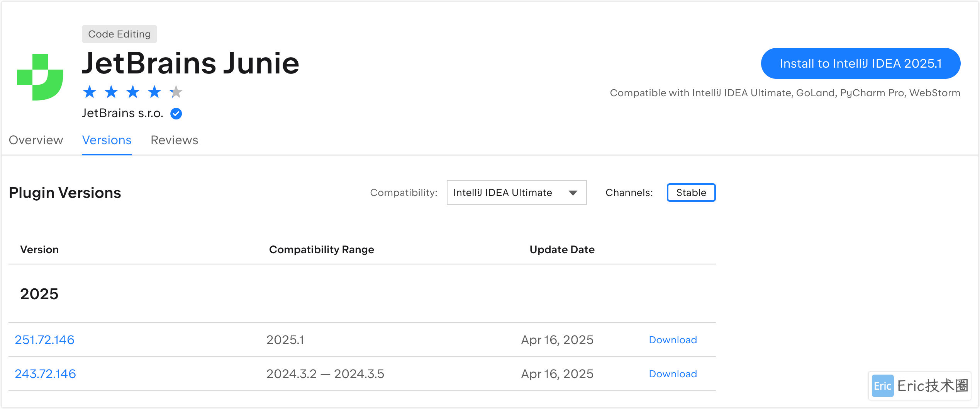Click compatibility range 2024.3.2 — 2024.3.5

click(325, 374)
